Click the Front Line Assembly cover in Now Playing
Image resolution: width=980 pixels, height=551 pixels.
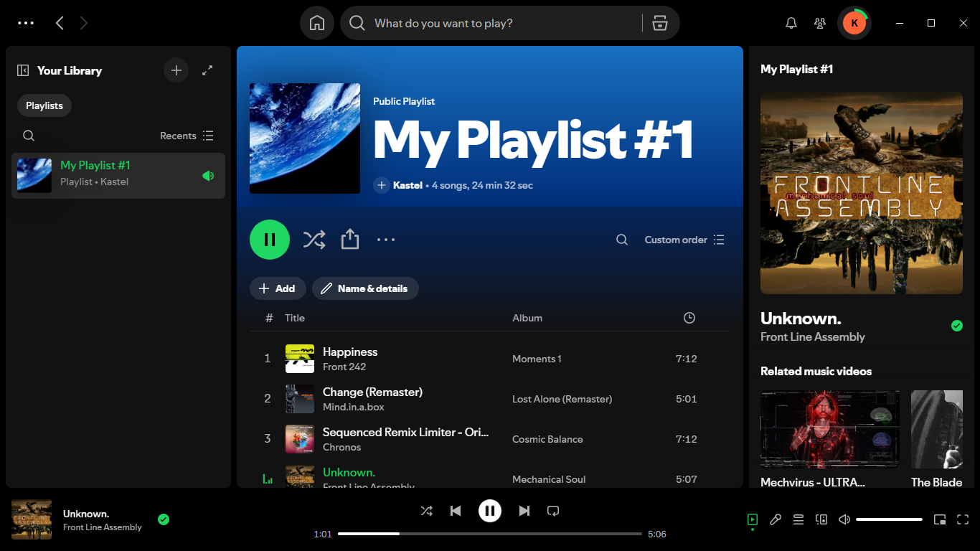862,193
